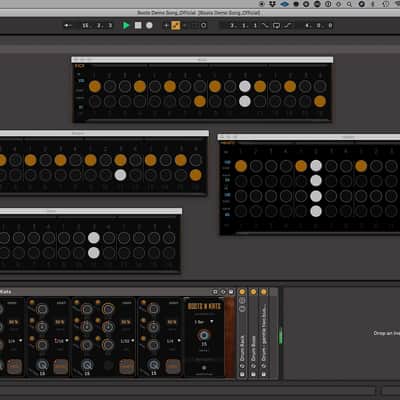Toggle the third drum device's orange power button

point(264,292)
